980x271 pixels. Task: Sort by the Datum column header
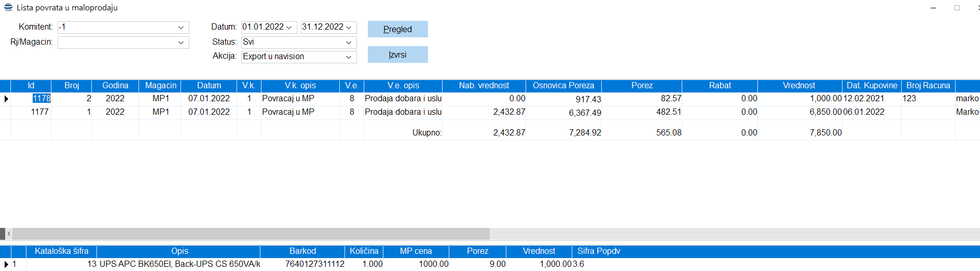(x=209, y=86)
